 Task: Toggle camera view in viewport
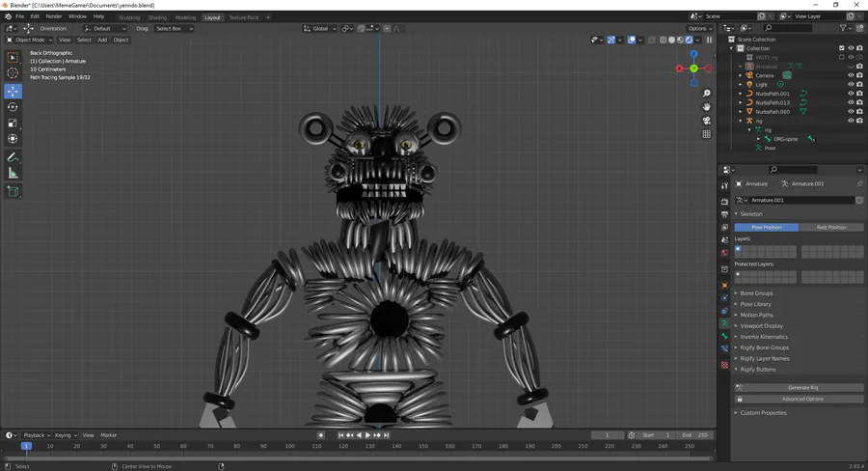[707, 121]
